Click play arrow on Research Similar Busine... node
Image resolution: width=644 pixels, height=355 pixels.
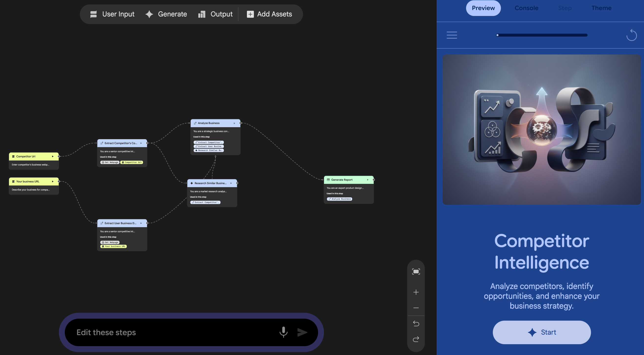point(231,183)
